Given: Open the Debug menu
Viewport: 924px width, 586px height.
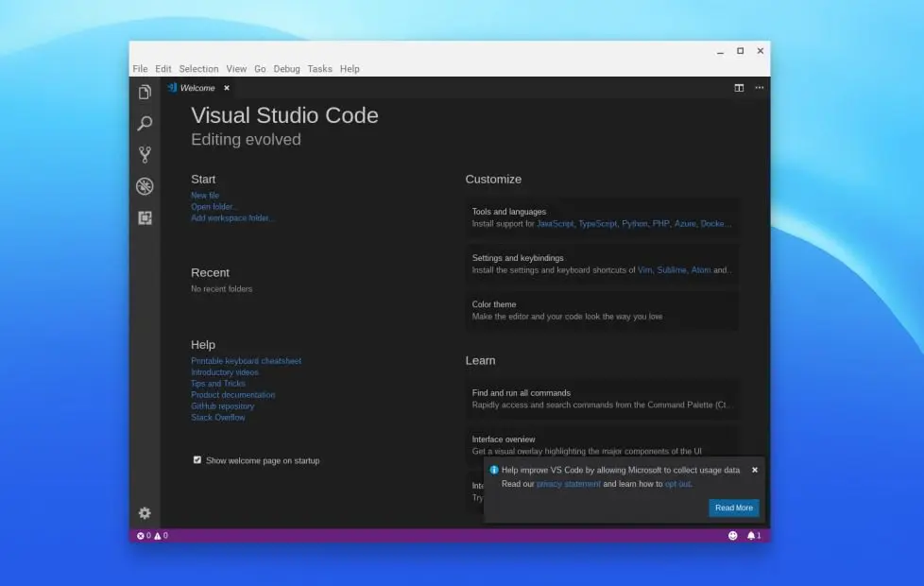Looking at the screenshot, I should 286,69.
